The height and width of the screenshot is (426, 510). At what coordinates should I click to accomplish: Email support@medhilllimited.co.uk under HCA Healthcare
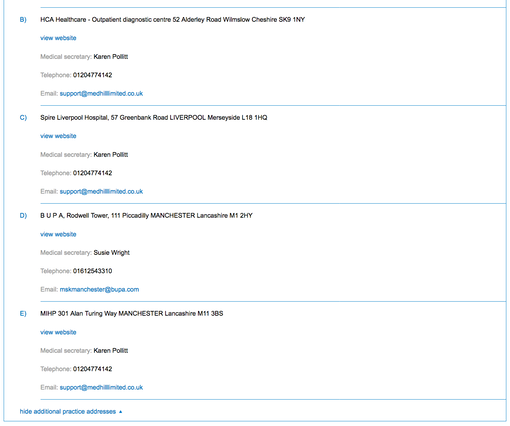[x=101, y=94]
